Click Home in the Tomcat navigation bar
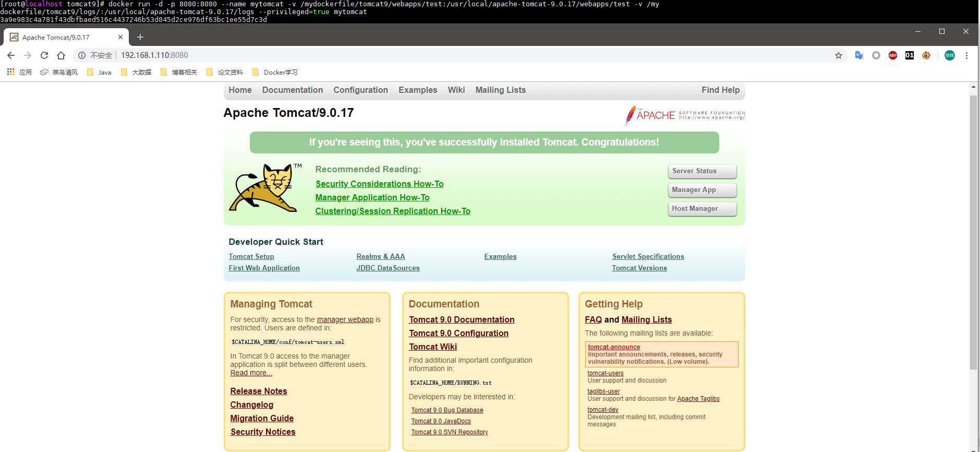The image size is (980, 452). coord(240,90)
